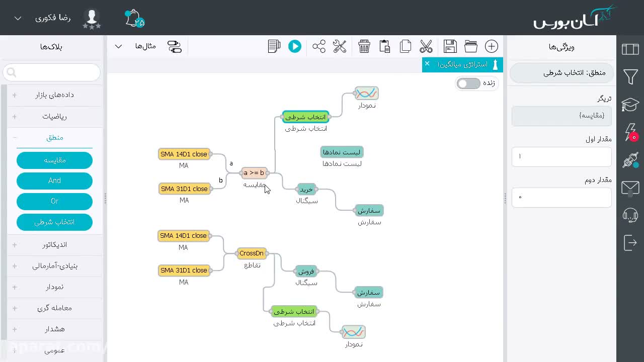Expand the اندیکاتور blocks category

(54, 245)
